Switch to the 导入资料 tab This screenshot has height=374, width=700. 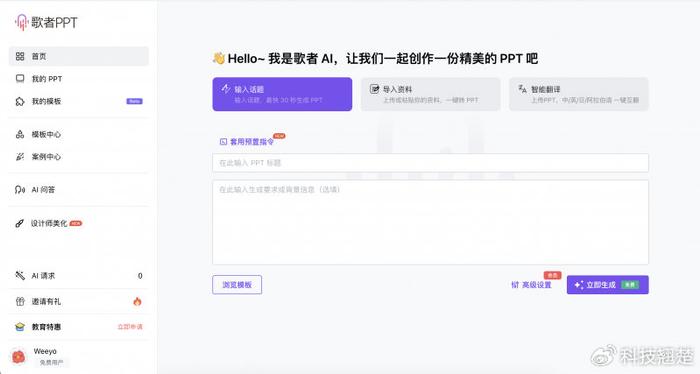[430, 94]
